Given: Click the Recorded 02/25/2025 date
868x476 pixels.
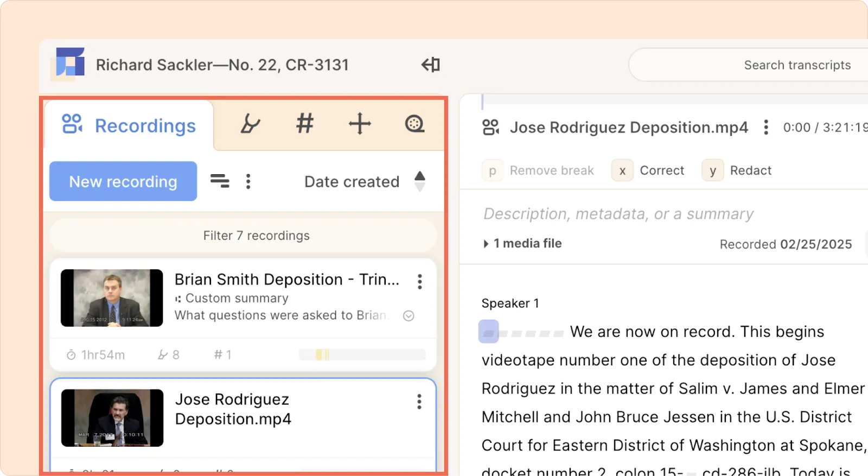Looking at the screenshot, I should click(786, 244).
